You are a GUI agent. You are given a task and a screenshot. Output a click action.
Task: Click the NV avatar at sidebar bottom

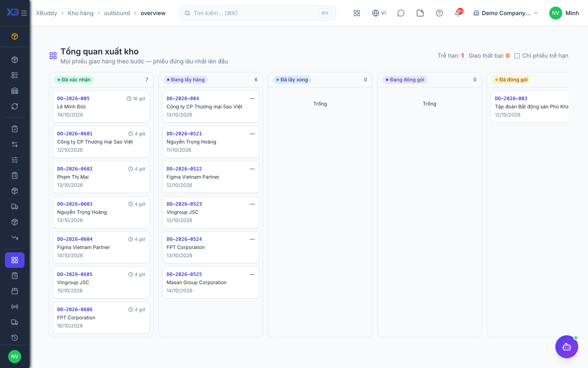14,356
